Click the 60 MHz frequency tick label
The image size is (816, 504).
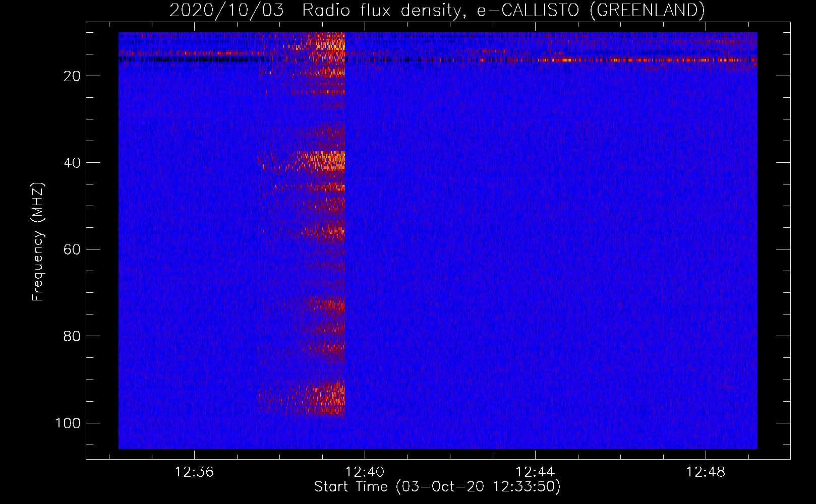pyautogui.click(x=72, y=249)
